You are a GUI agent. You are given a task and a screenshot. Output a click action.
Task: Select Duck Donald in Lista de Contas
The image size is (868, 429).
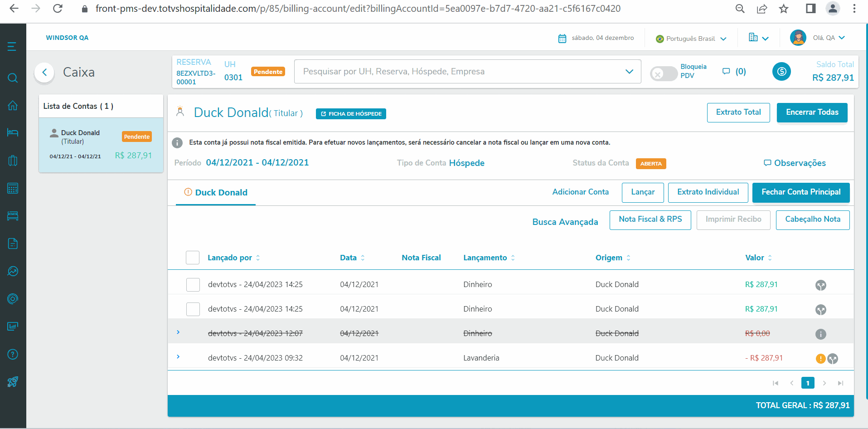[101, 145]
